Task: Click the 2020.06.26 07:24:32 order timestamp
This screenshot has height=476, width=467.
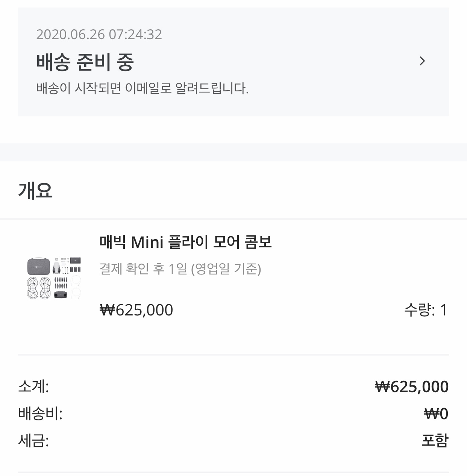Action: (99, 35)
